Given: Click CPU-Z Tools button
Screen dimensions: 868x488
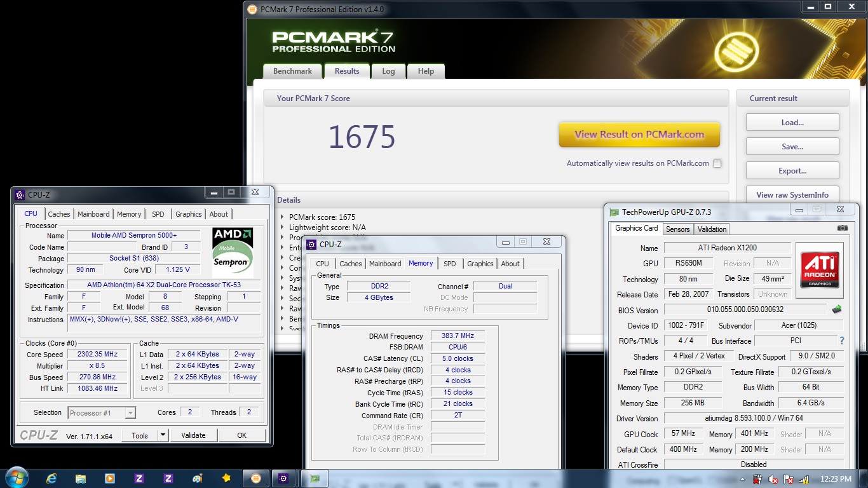Looking at the screenshot, I should [140, 435].
